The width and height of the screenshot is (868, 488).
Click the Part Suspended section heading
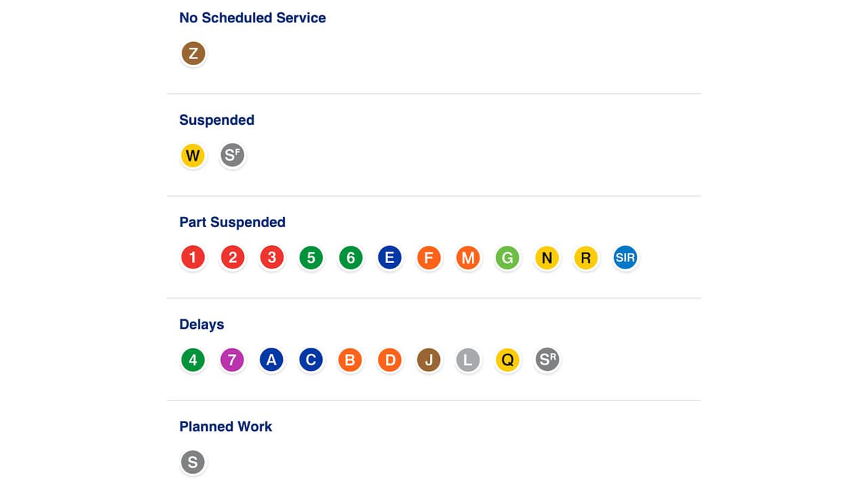coord(232,222)
